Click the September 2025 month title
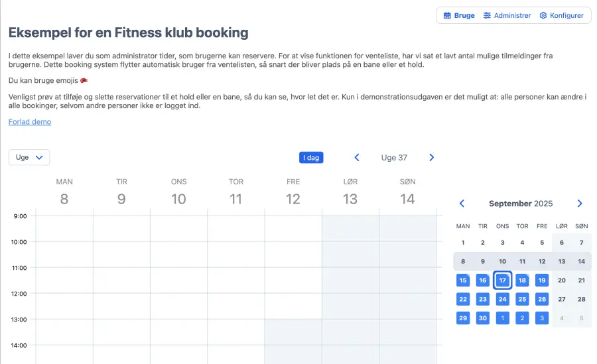Image resolution: width=597 pixels, height=364 pixels. coord(521,204)
